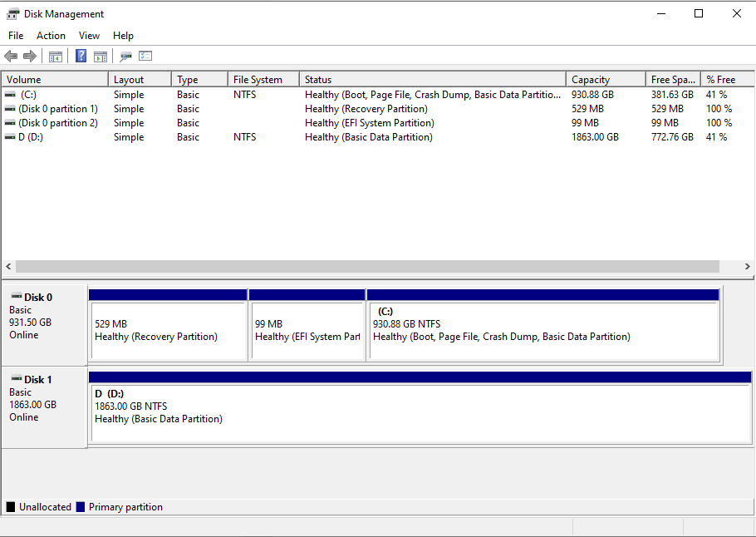Image resolution: width=756 pixels, height=537 pixels.
Task: Sort by the Capacity column header
Action: pos(606,80)
